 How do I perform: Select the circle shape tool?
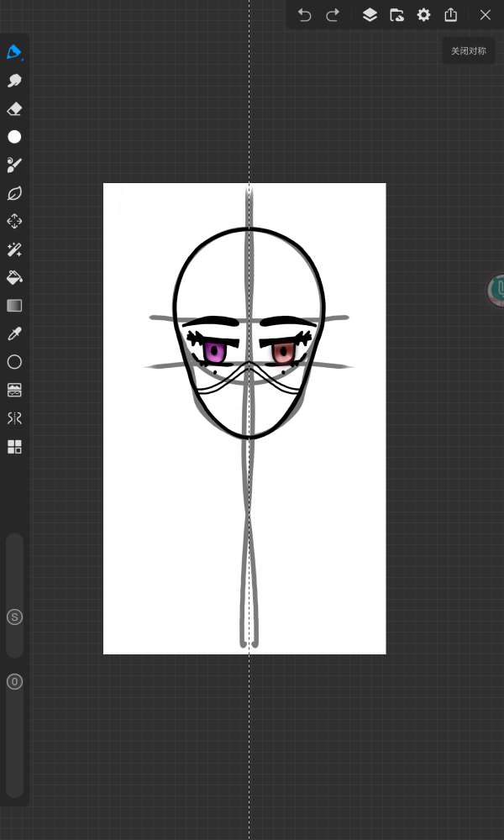[x=14, y=362]
